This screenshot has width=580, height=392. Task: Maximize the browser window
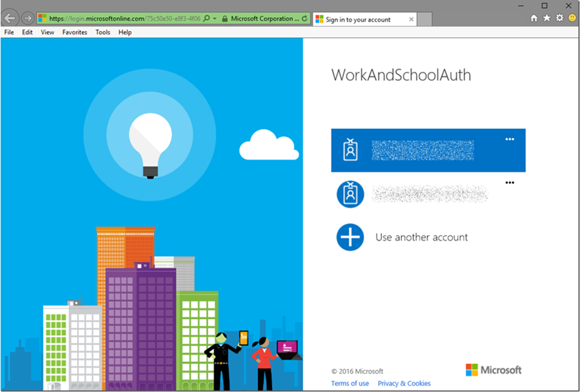544,6
